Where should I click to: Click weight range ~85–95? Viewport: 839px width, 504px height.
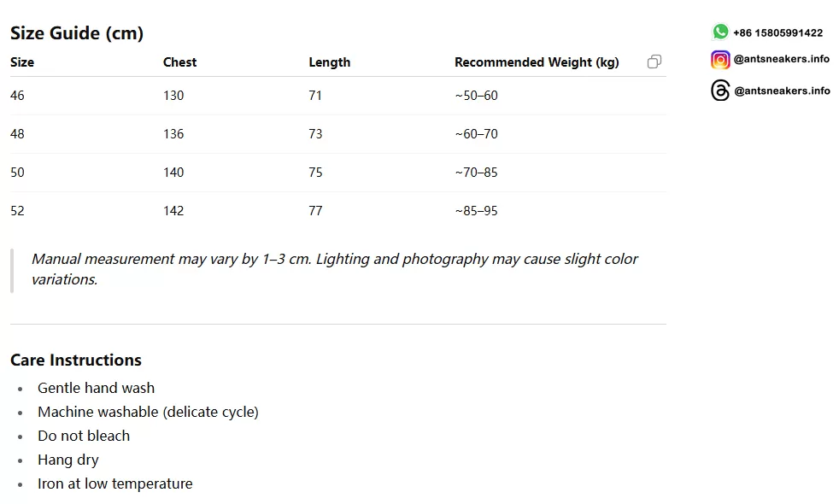476,211
